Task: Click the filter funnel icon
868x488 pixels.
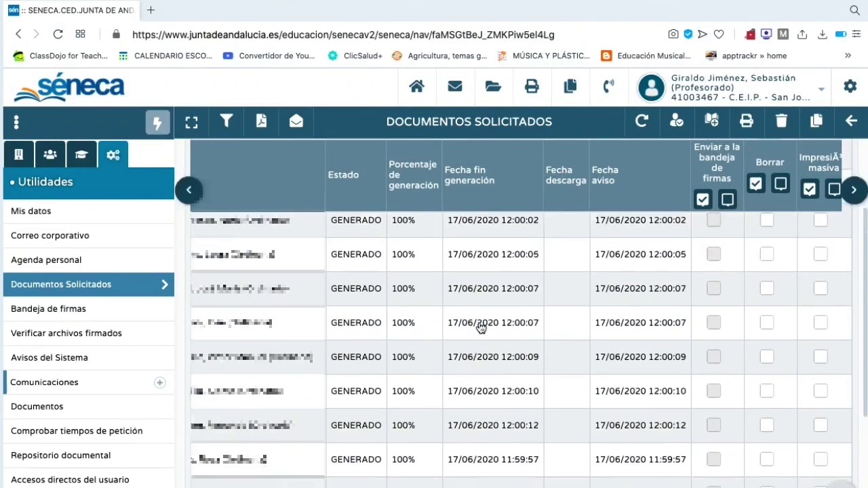Action: (226, 121)
